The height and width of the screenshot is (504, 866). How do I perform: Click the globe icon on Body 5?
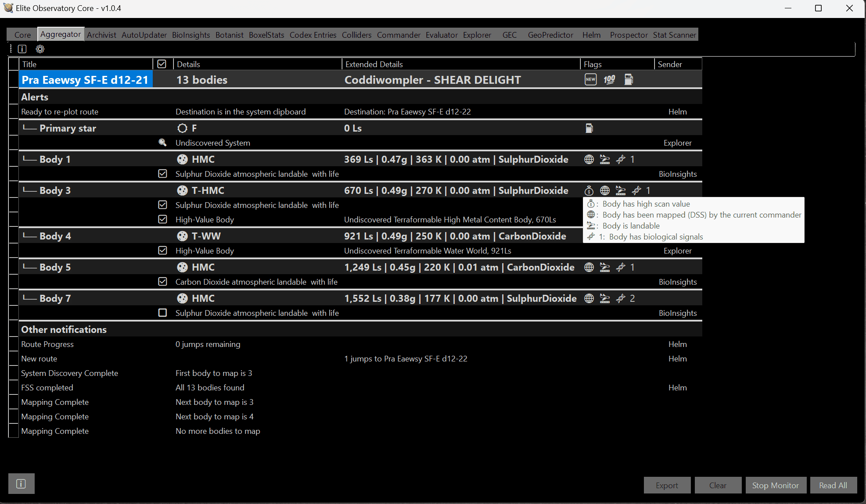tap(590, 267)
